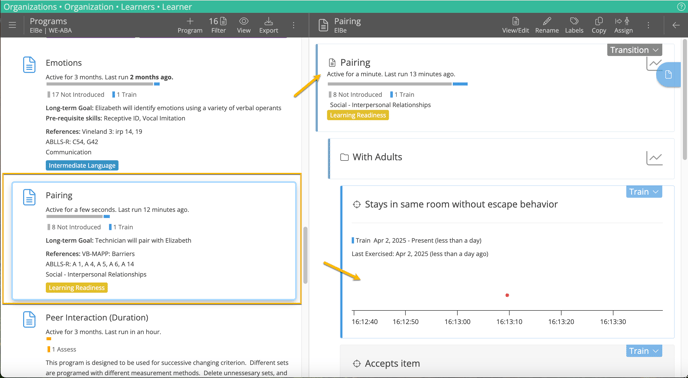The height and width of the screenshot is (378, 688).
Task: Add a new Program
Action: 190,25
